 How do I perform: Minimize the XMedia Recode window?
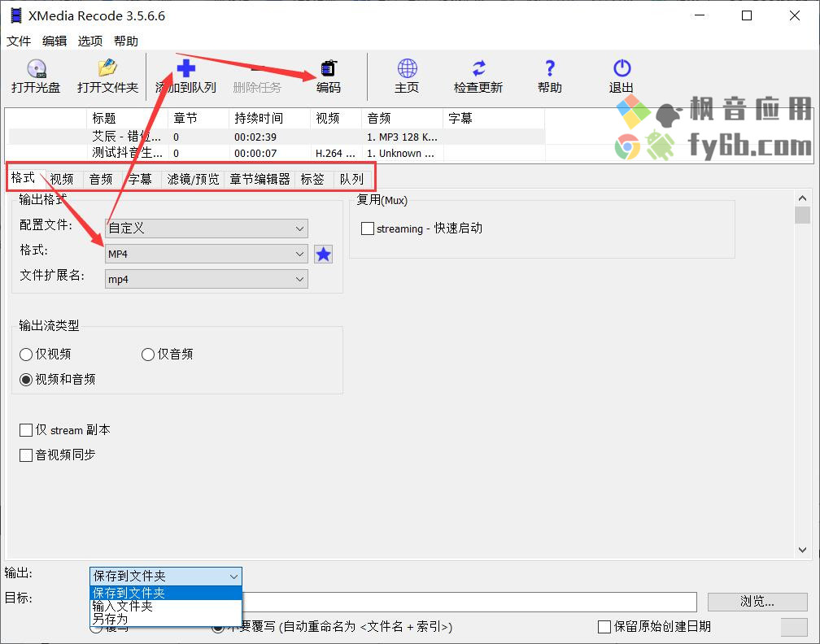[x=700, y=15]
